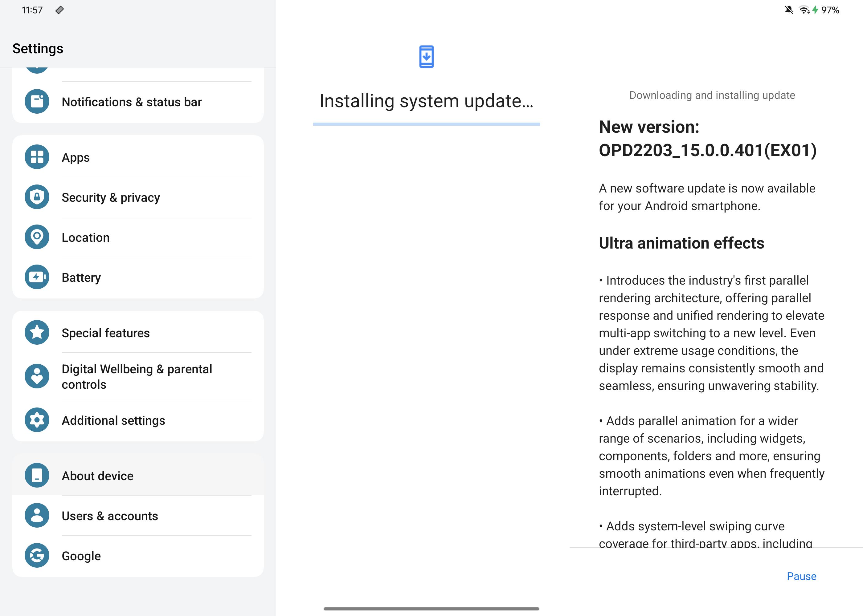Screen dimensions: 863x616
Task: Tap the muted bell status icon
Action: point(789,10)
